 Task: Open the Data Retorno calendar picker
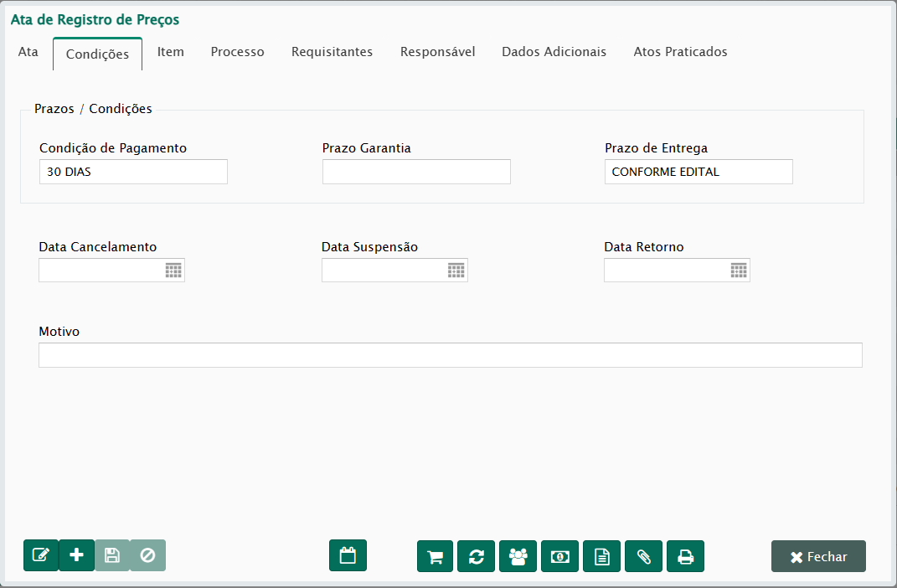[x=738, y=270]
